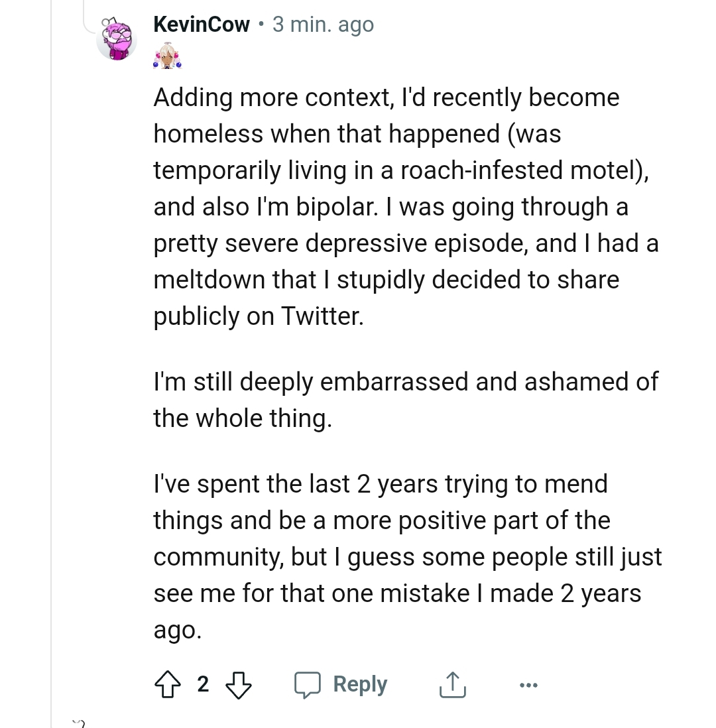
Task: Open the three-dot more options menu
Action: pyautogui.click(x=528, y=684)
